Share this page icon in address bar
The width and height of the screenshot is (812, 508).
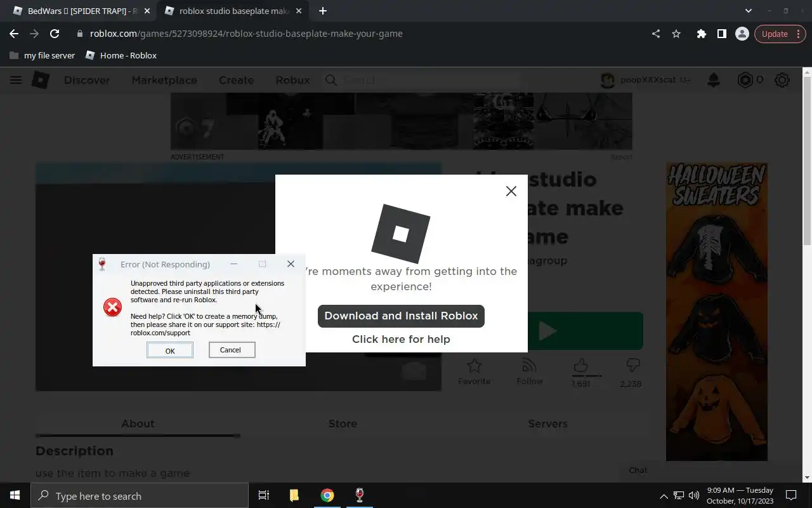click(x=656, y=34)
